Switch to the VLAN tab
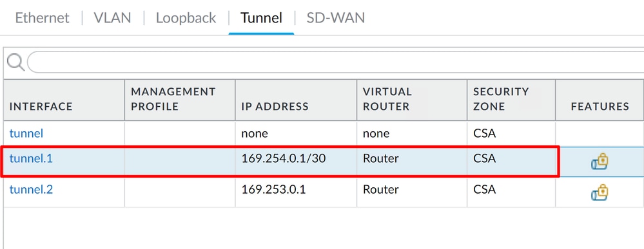 112,18
